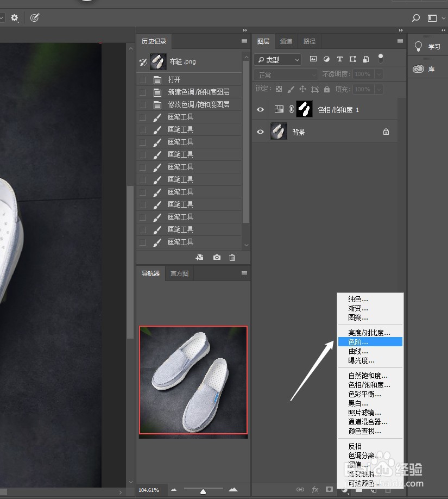This screenshot has width=448, height=499.
Task: Choose 色阶 from the adjustment menu
Action: (358, 341)
